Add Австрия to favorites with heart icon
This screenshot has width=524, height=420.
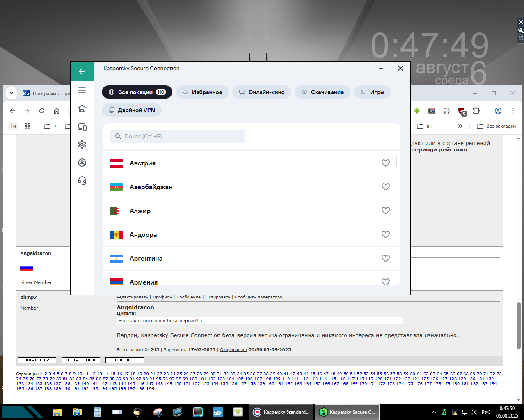coord(386,163)
